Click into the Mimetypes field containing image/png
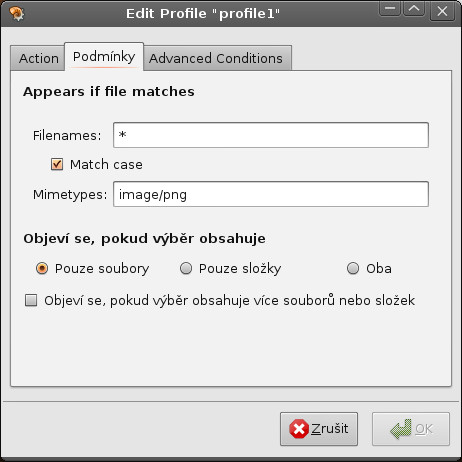Image resolution: width=462 pixels, height=462 pixels. point(271,194)
